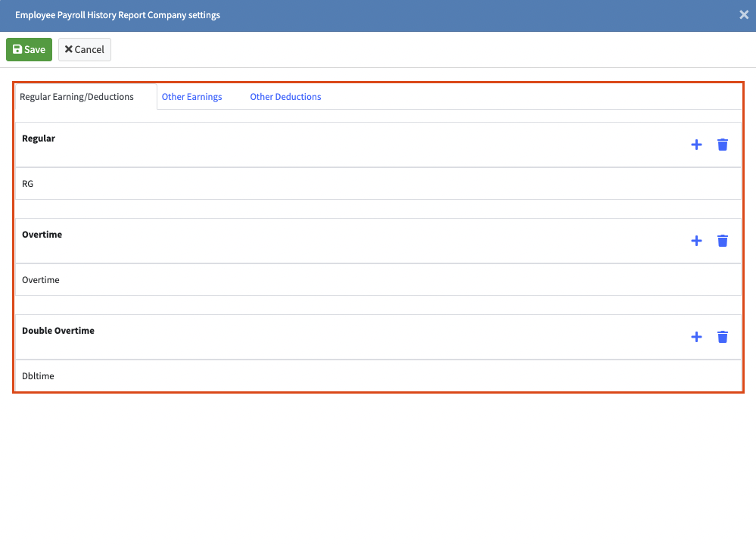
Task: Click the plus icon in Regular section
Action: coord(696,145)
